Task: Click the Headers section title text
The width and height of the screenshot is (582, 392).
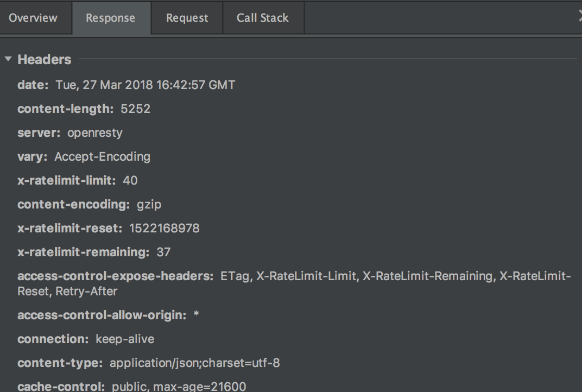Action: [x=45, y=60]
